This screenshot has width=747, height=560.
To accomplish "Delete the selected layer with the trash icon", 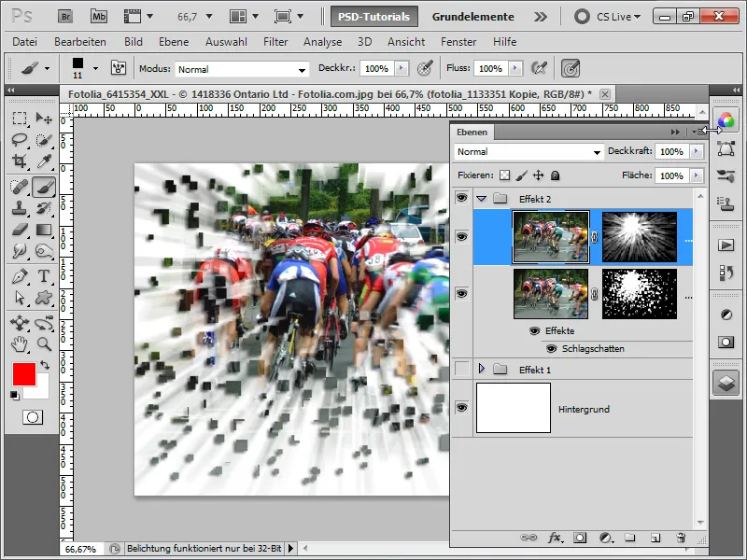I will coord(681,538).
